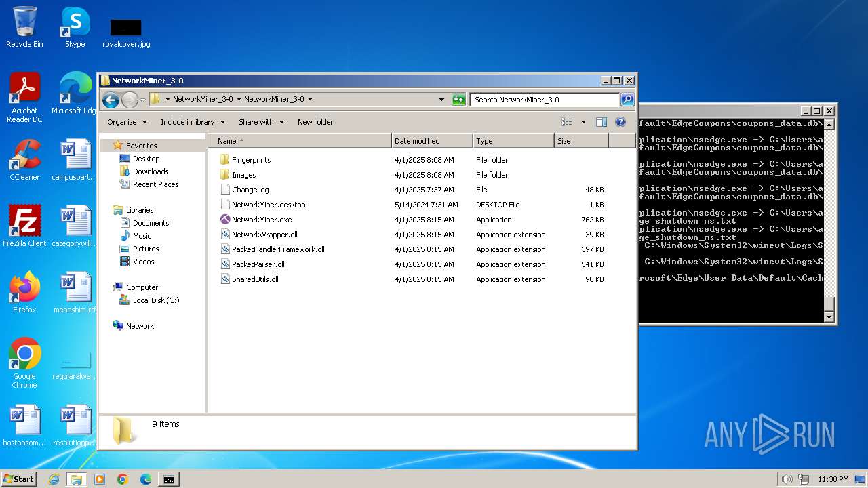
Task: Select the SharedUtils.dll file
Action: coord(254,279)
